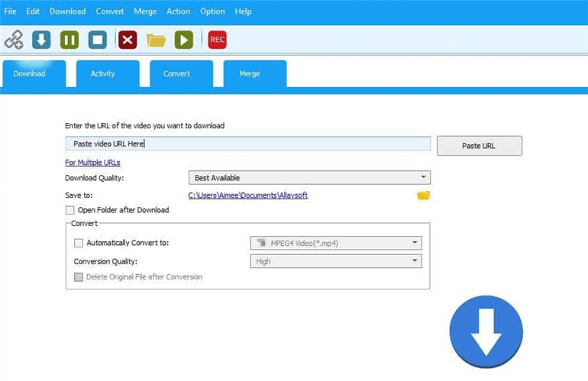Open the Convert menu in menu bar

click(x=109, y=11)
